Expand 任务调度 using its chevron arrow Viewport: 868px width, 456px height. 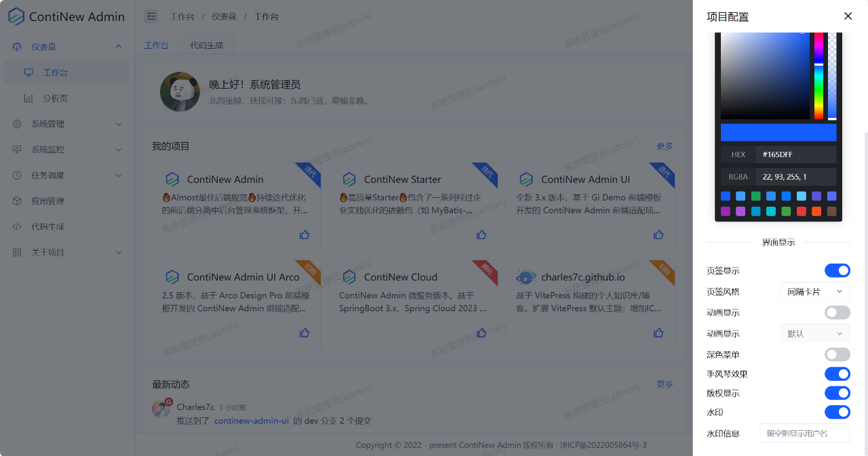coord(119,175)
